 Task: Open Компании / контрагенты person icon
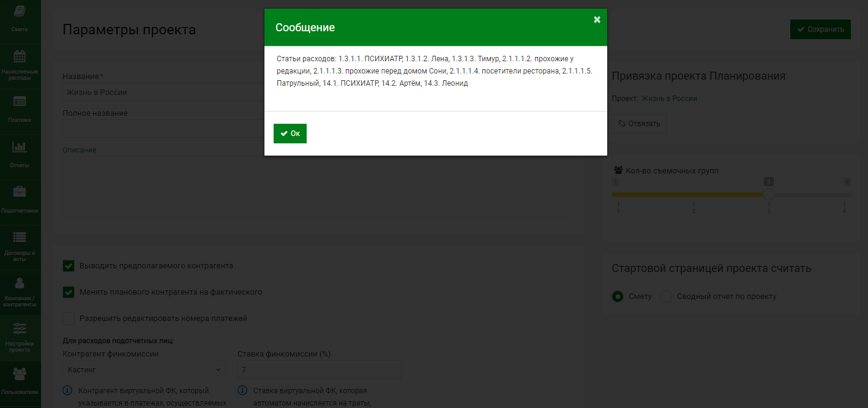tap(20, 282)
